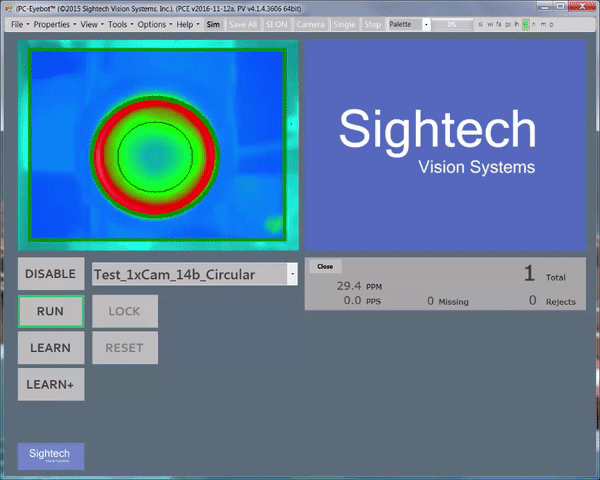Click the 'fa' status indicator in toolbar

pos(498,24)
